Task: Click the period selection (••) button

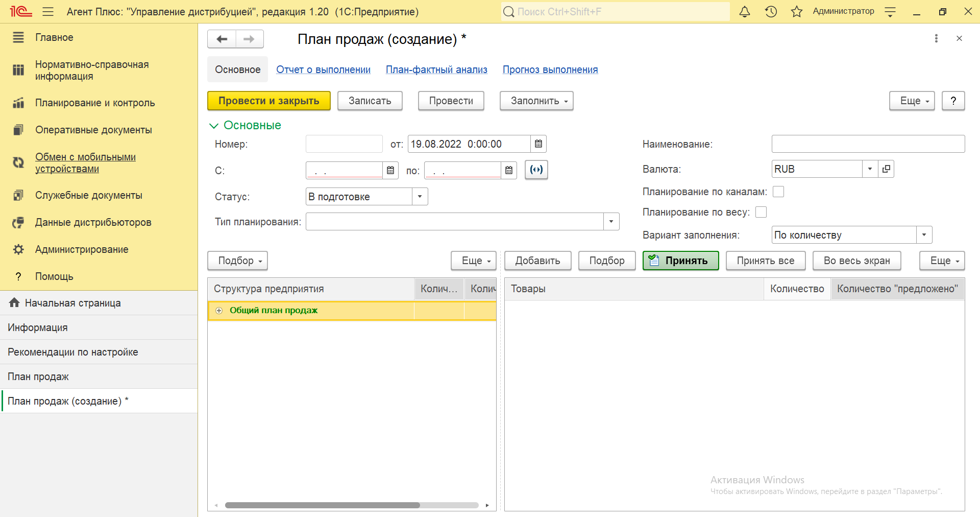Action: 536,170
